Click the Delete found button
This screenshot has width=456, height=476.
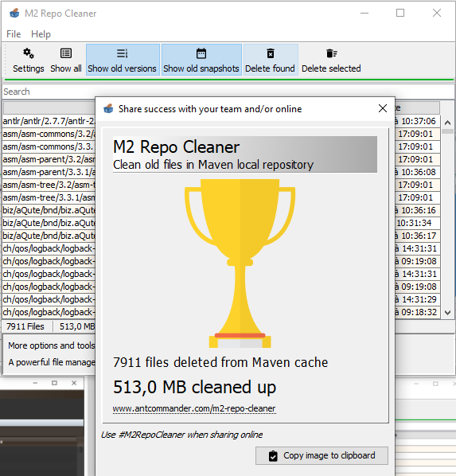point(271,60)
